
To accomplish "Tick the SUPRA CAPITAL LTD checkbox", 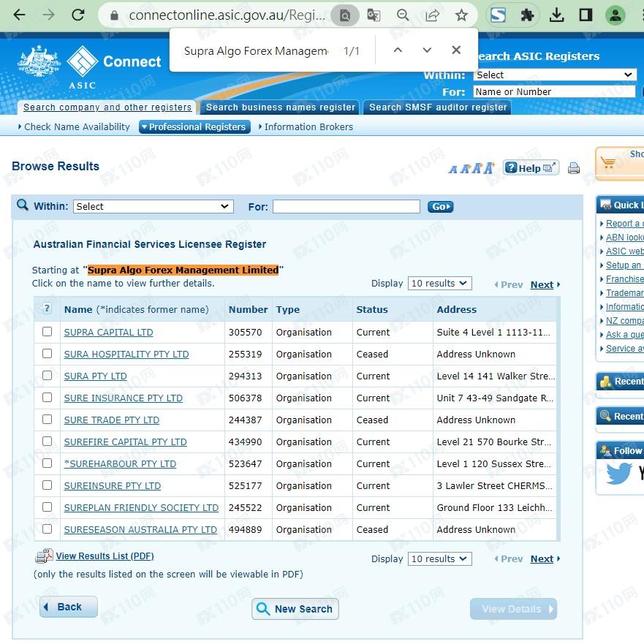I will [48, 332].
